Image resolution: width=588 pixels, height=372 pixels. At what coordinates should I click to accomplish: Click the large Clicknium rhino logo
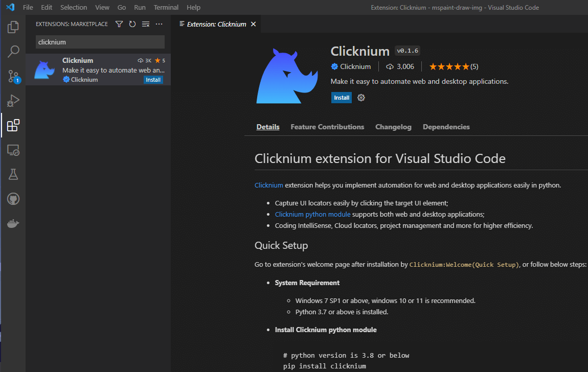[x=287, y=76]
